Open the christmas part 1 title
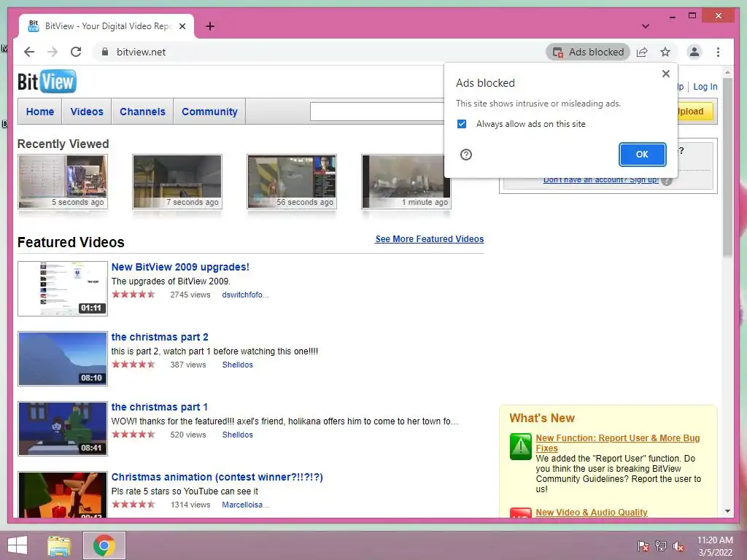The width and height of the screenshot is (747, 560). [x=160, y=407]
